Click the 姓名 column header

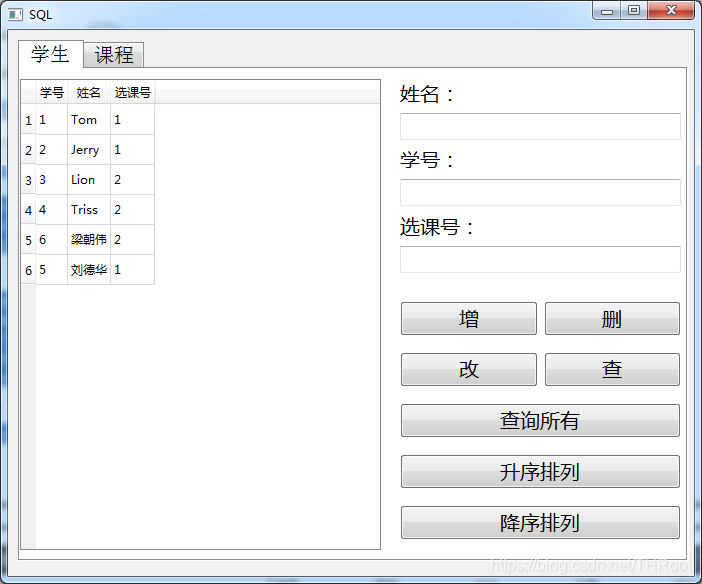point(89,93)
